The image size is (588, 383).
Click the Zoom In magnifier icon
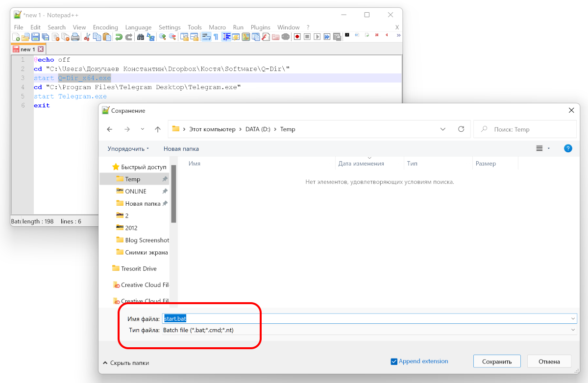pos(162,37)
